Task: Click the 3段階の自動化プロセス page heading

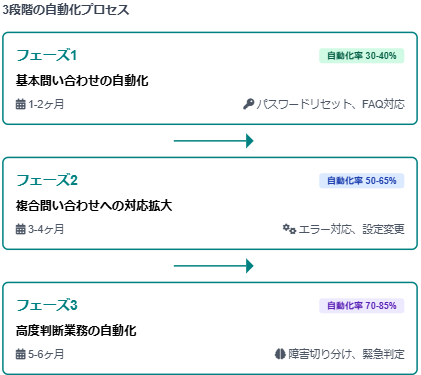Action: coord(65,10)
